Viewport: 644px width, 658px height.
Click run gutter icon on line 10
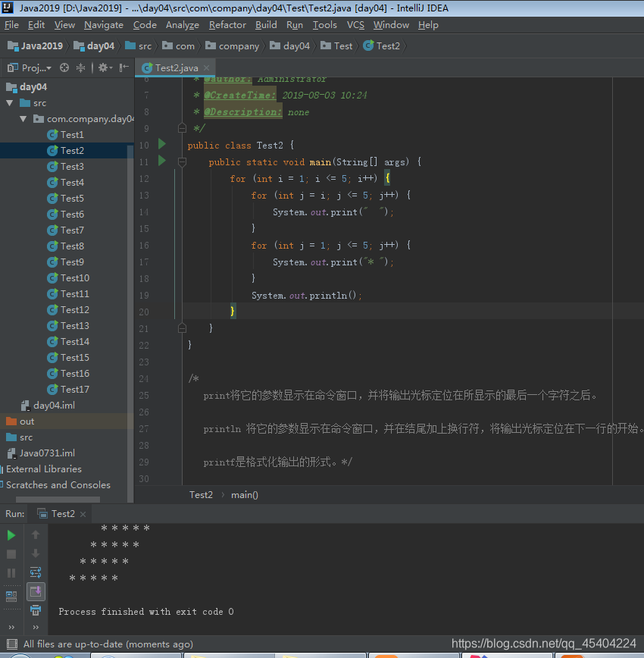[162, 144]
